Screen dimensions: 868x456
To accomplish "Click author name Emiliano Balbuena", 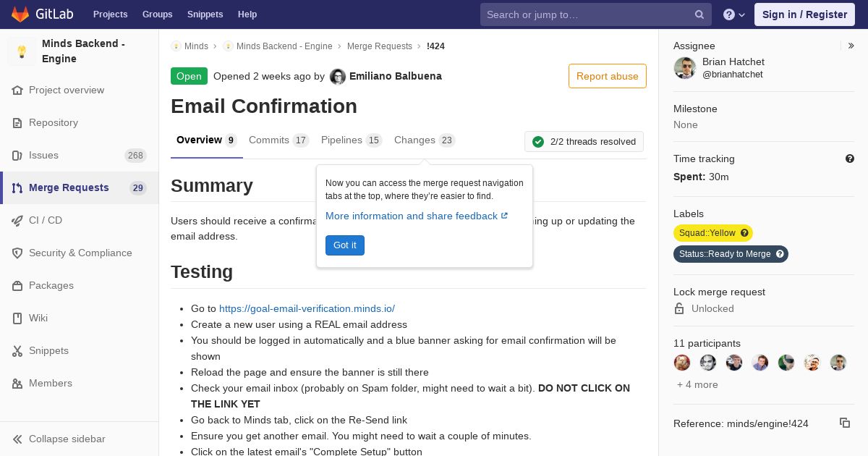I will click(x=396, y=76).
